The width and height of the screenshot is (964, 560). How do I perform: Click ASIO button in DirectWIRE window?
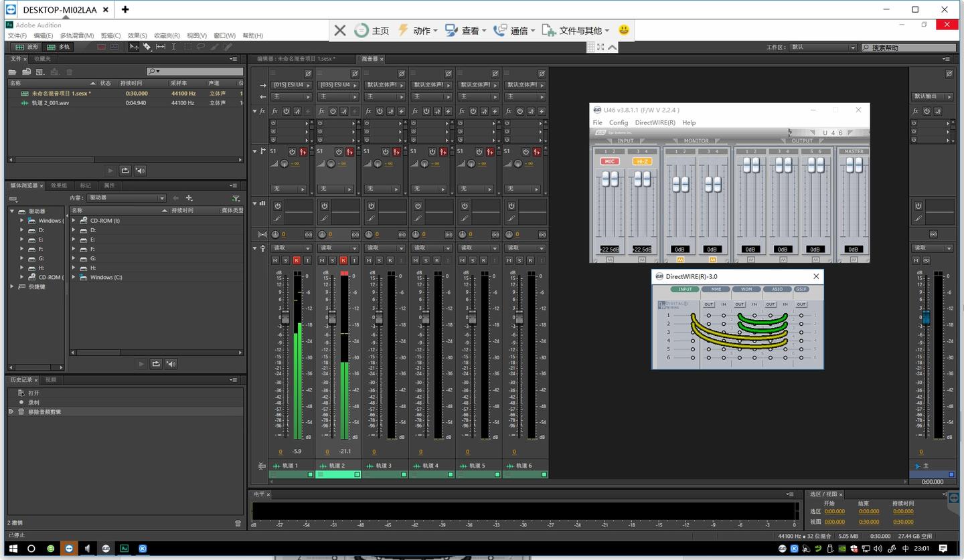pyautogui.click(x=777, y=290)
